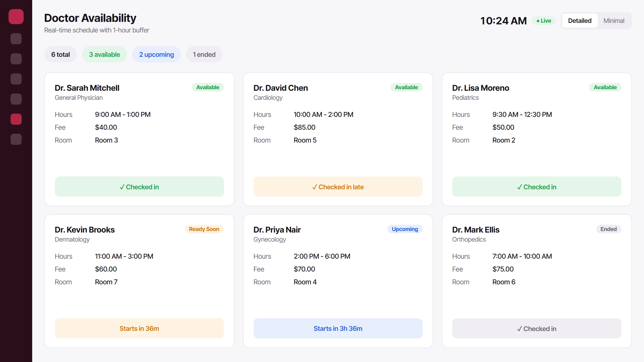The height and width of the screenshot is (362, 644).
Task: Click the Dr. Lisa Moreno name
Action: coord(481,88)
